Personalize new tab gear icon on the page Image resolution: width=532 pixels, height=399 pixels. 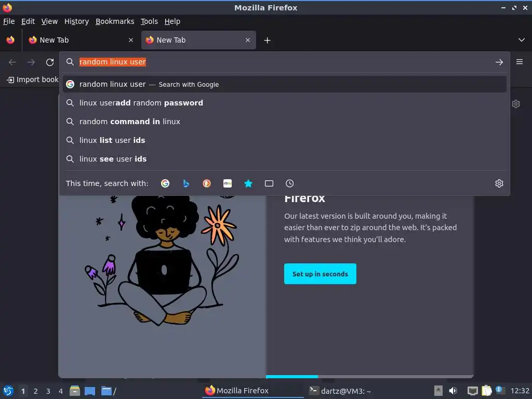[x=516, y=104]
